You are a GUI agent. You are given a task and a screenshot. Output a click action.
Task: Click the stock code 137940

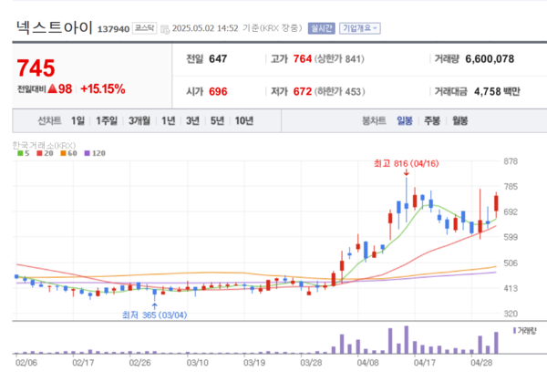tap(113, 29)
